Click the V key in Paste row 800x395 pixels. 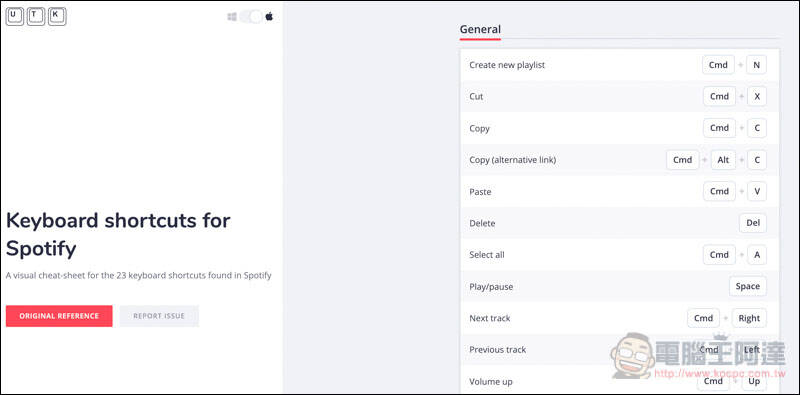(x=757, y=191)
